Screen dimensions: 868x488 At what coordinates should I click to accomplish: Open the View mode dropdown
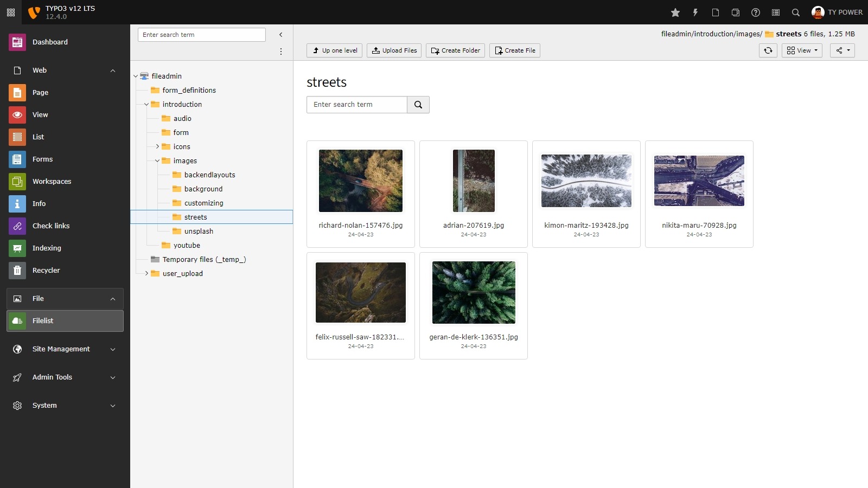coord(802,50)
